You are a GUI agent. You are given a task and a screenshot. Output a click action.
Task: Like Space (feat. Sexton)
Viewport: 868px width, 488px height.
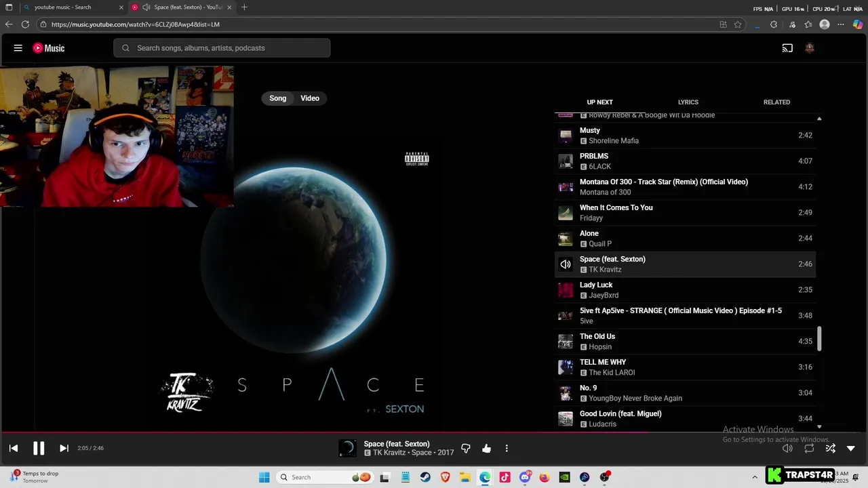[x=486, y=448]
